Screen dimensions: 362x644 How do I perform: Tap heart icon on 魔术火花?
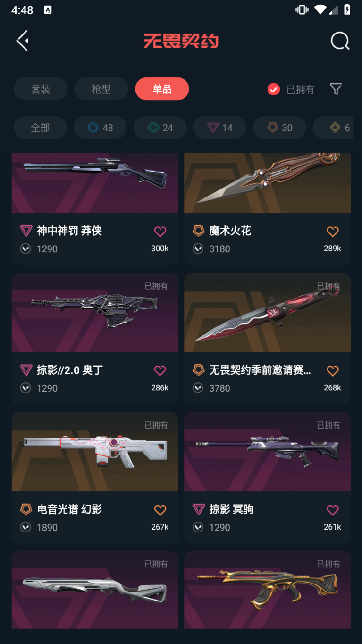333,231
